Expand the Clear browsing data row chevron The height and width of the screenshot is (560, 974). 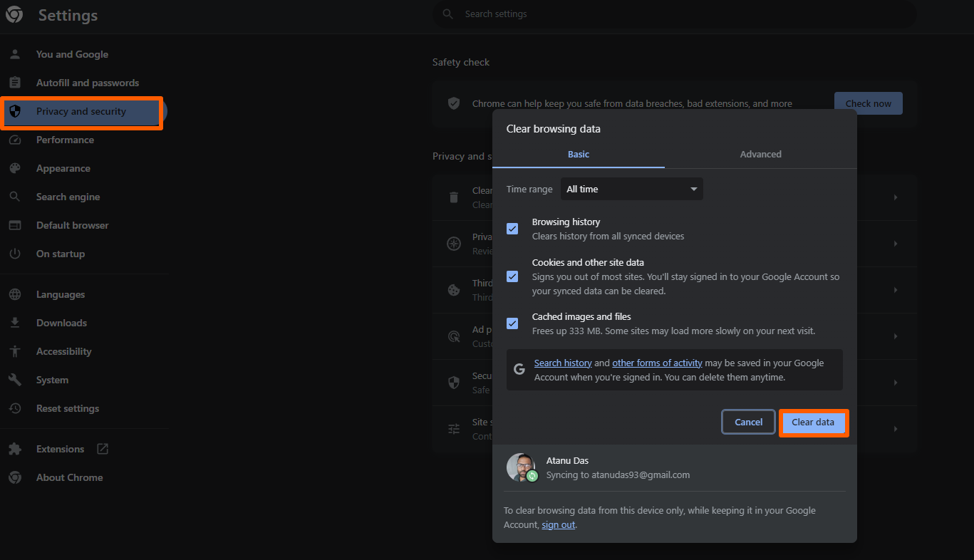[x=896, y=197]
